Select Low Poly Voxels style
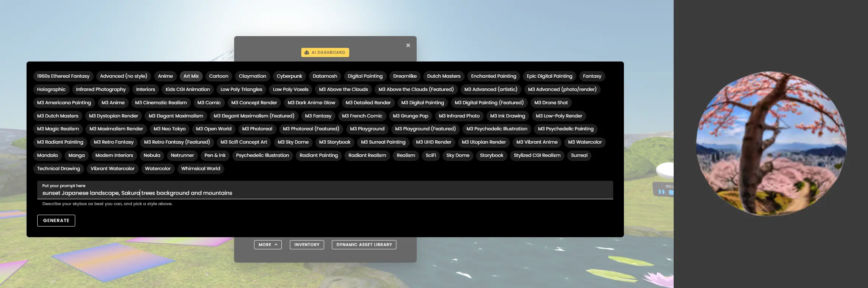 coord(291,89)
